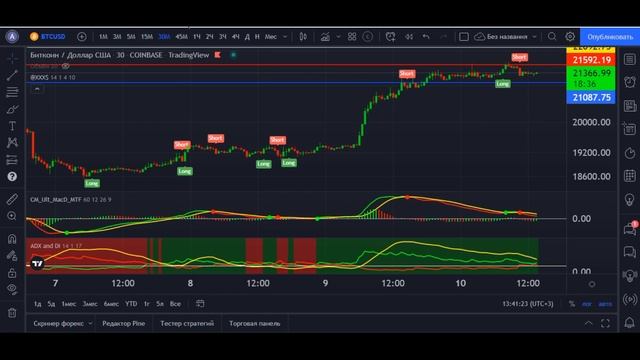Image resolution: width=640 pixels, height=360 pixels.
Task: Click the trash remove drawings icon
Action: tap(12, 313)
